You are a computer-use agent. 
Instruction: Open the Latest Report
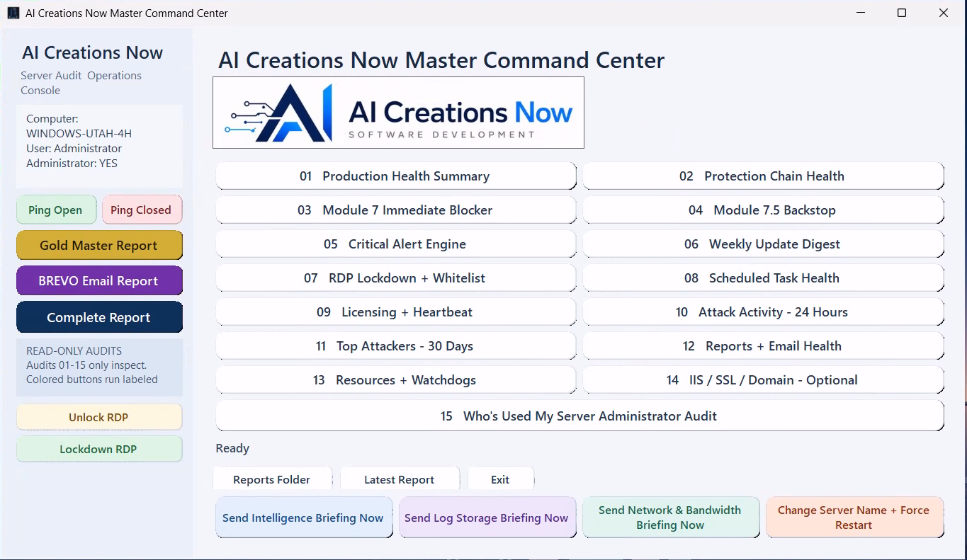tap(400, 479)
